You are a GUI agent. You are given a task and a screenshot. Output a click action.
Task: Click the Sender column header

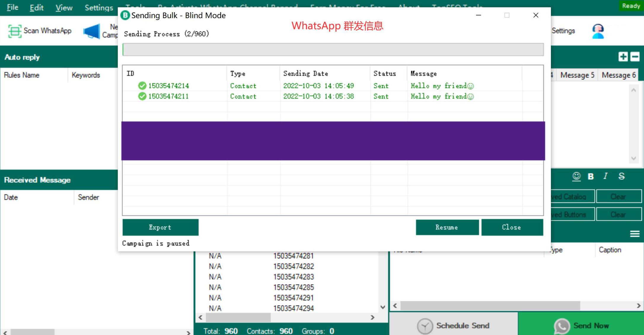click(95, 197)
